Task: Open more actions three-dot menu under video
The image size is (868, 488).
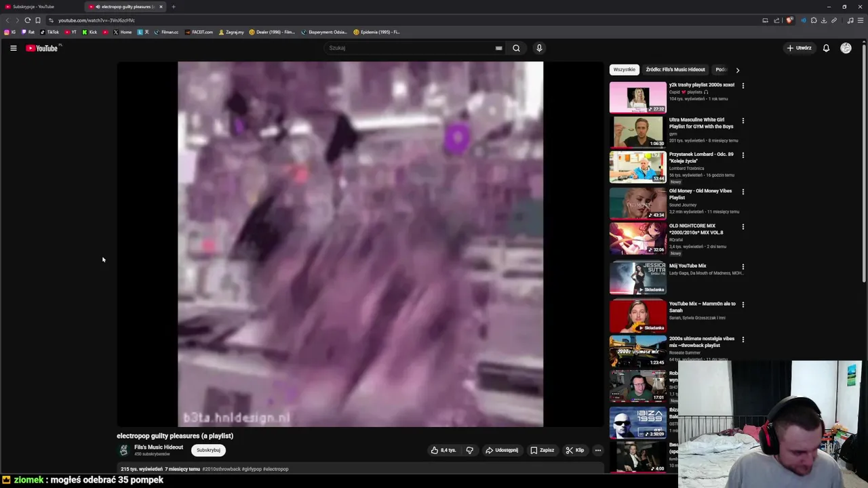Action: pyautogui.click(x=597, y=450)
